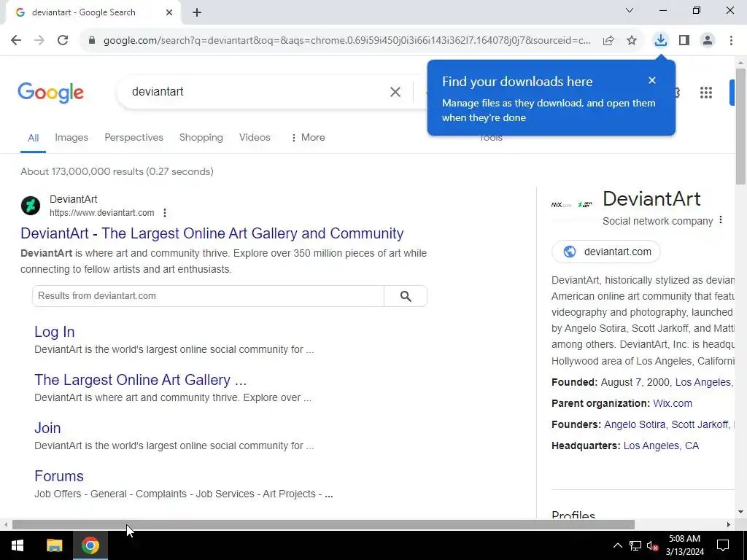Open more options beside Social network company
The height and width of the screenshot is (560, 747).
(721, 219)
